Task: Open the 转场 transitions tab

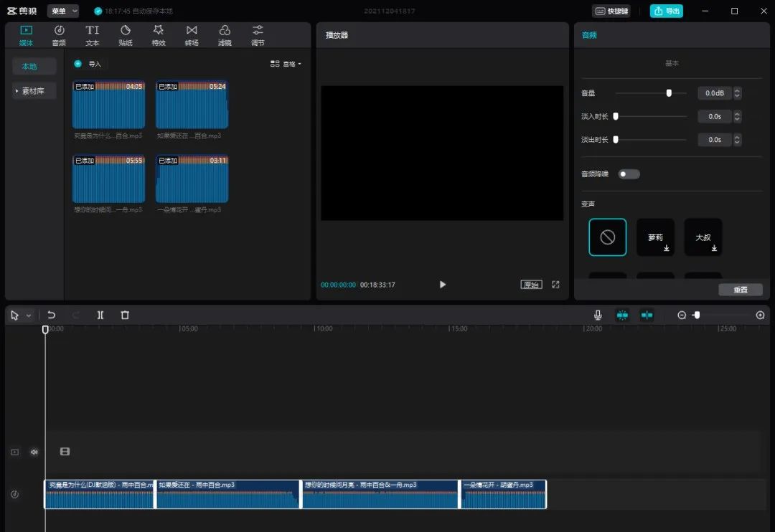Action: [192, 35]
